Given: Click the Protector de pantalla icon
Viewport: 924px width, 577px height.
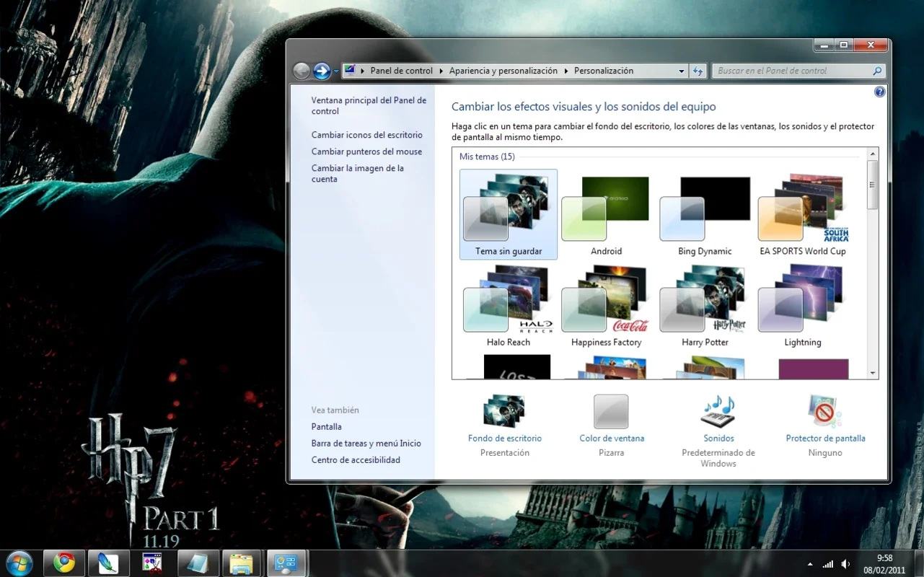Looking at the screenshot, I should (x=825, y=412).
